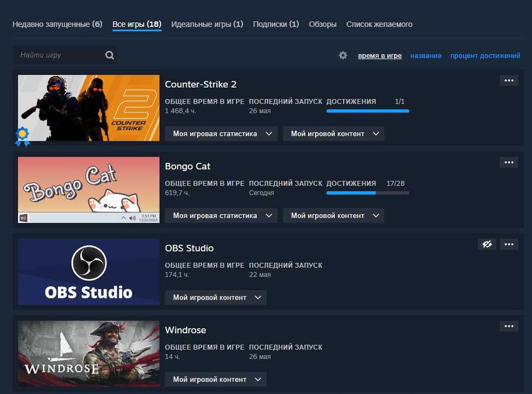
Task: Click Bongo Cat achievements progress bar
Action: 368,192
